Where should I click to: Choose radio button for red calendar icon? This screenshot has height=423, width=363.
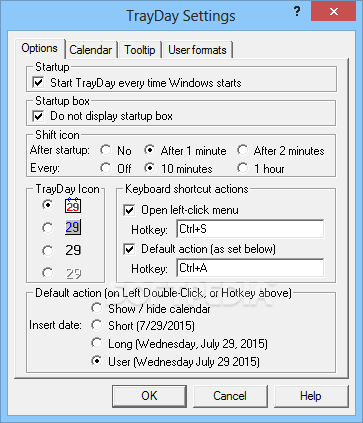(48, 205)
